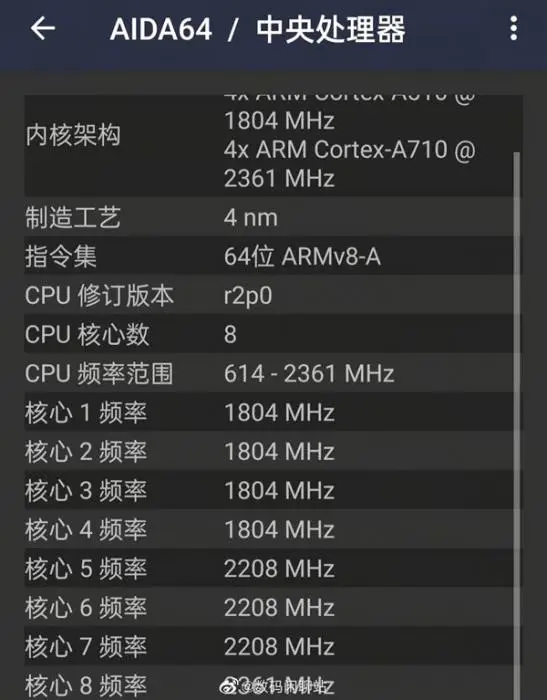547x700 pixels.
Task: Click the 核心 5 频率 row
Action: [x=273, y=568]
